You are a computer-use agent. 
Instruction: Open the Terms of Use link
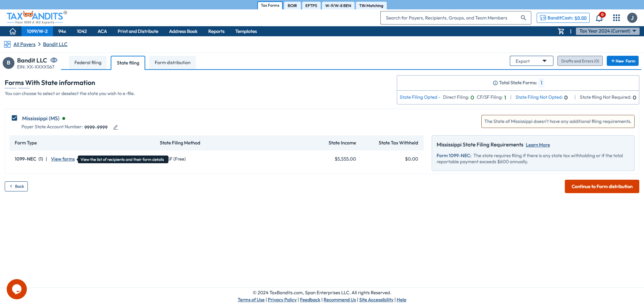point(251,300)
